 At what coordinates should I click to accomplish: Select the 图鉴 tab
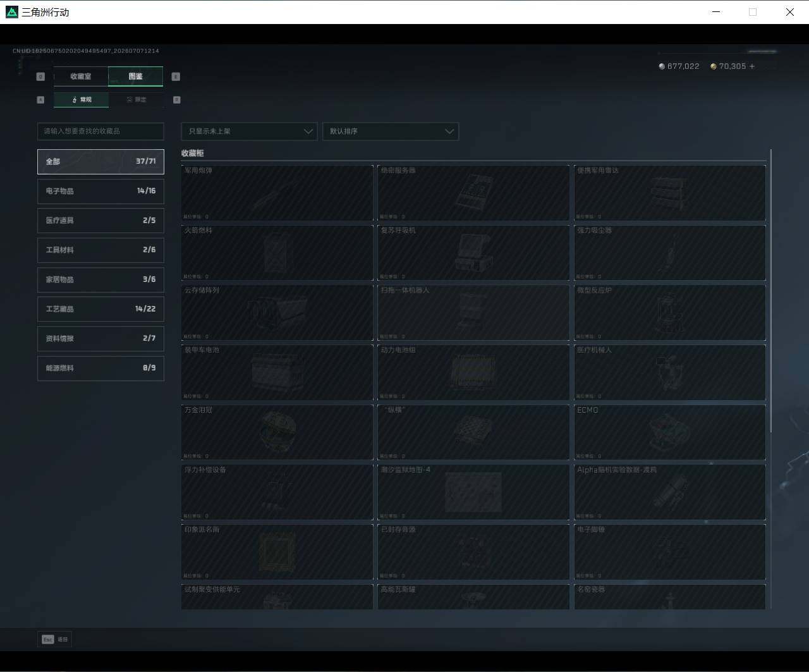(x=136, y=76)
